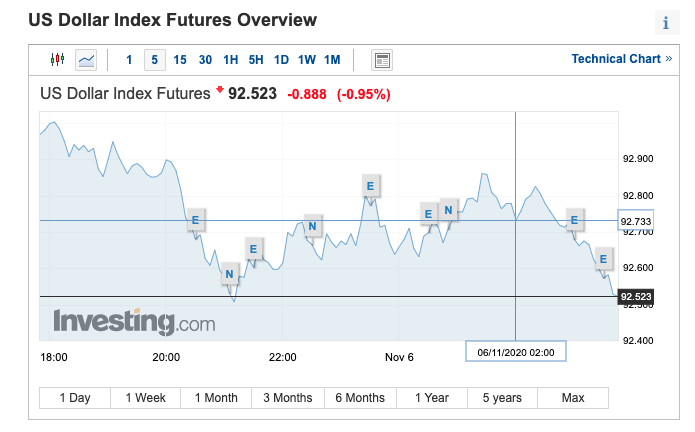695x432 pixels.
Task: Switch to the 1H interval
Action: click(x=231, y=60)
